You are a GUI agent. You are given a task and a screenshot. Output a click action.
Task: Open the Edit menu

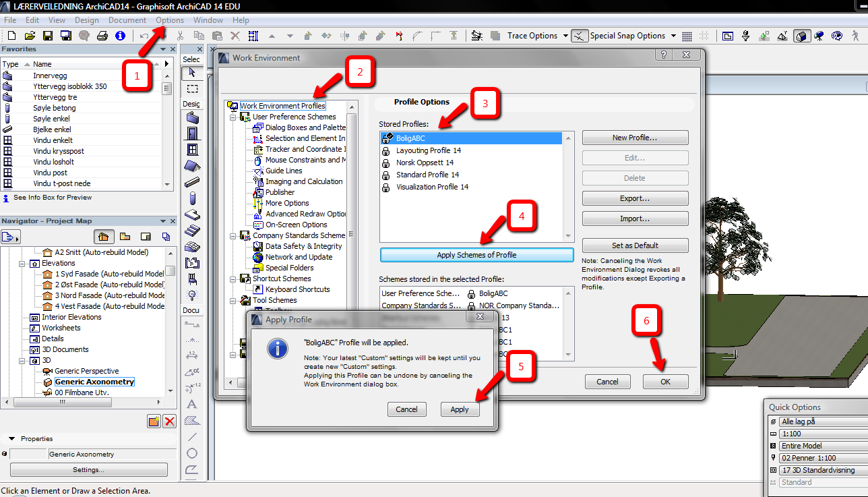point(32,20)
